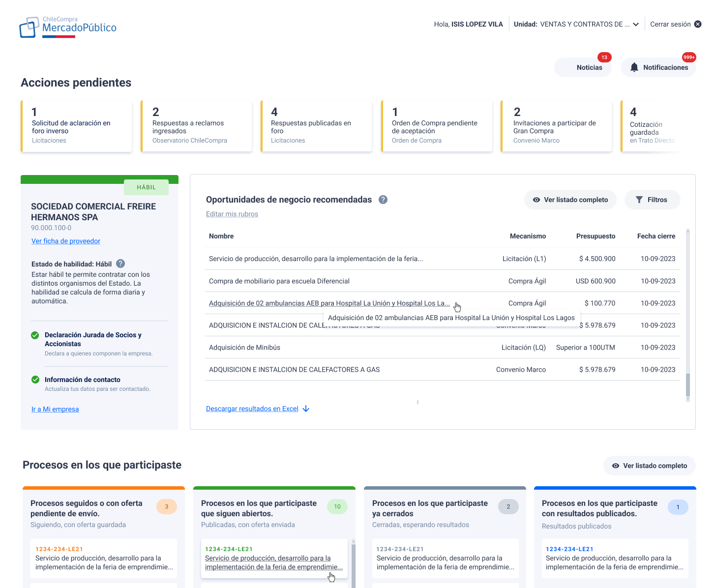Click the download icon next to Descargar resultados
The image size is (715, 588).
click(x=306, y=409)
